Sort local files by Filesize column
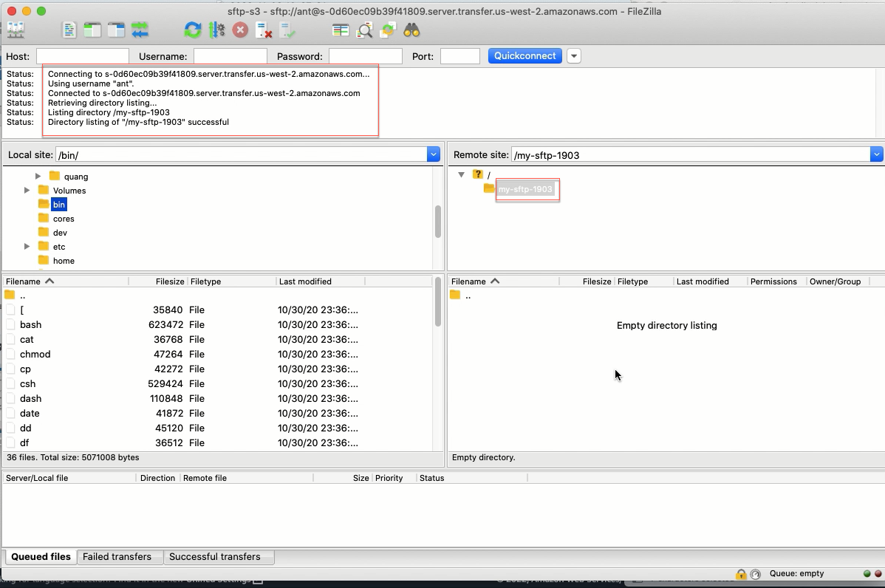The height and width of the screenshot is (588, 885). coord(158,281)
